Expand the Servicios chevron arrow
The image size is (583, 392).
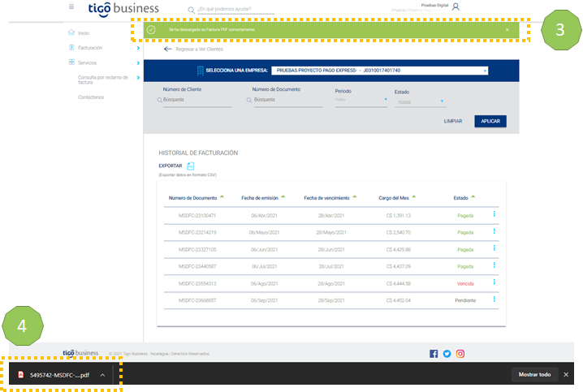click(x=138, y=62)
